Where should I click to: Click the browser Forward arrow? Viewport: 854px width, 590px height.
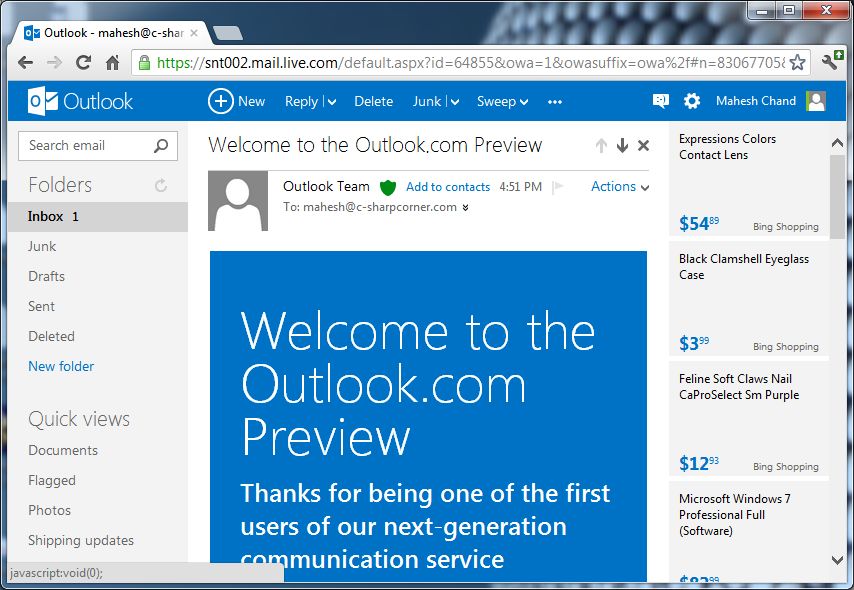coord(54,63)
